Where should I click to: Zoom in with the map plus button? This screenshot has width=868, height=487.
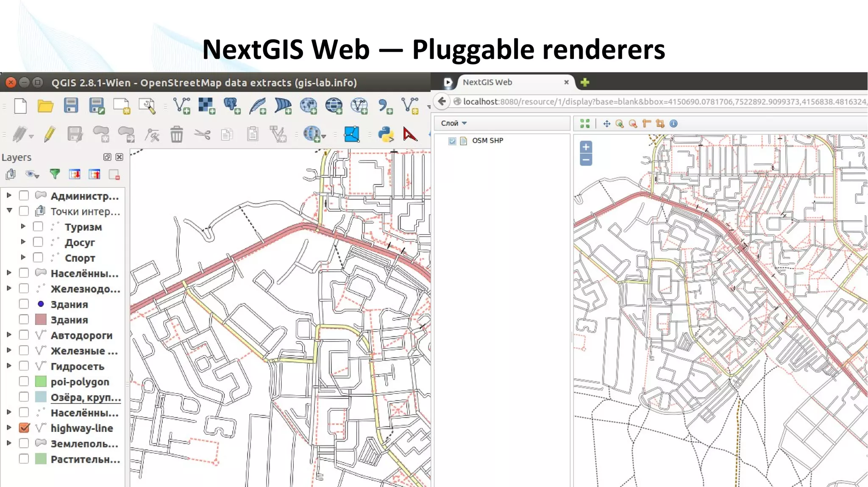tap(586, 147)
